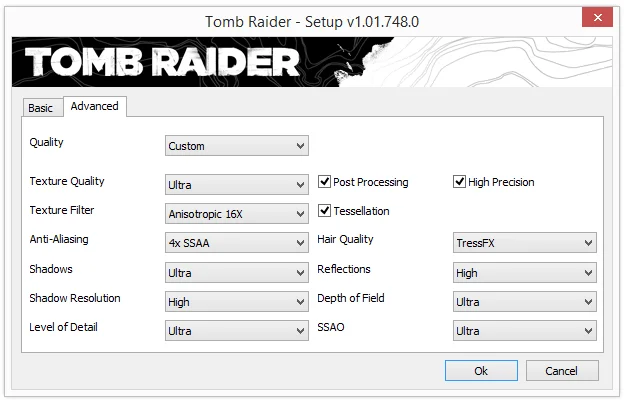Open the Texture Filter combo box
This screenshot has height=403, width=625.
click(x=237, y=214)
